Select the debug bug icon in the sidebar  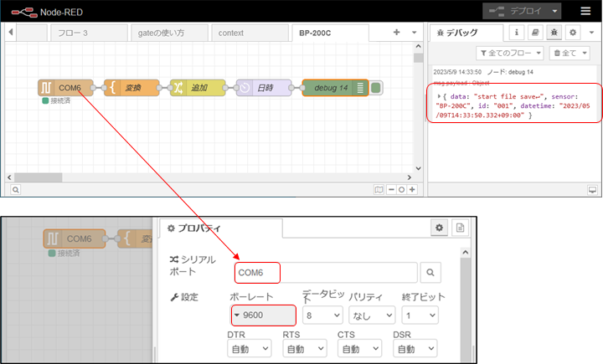(553, 33)
